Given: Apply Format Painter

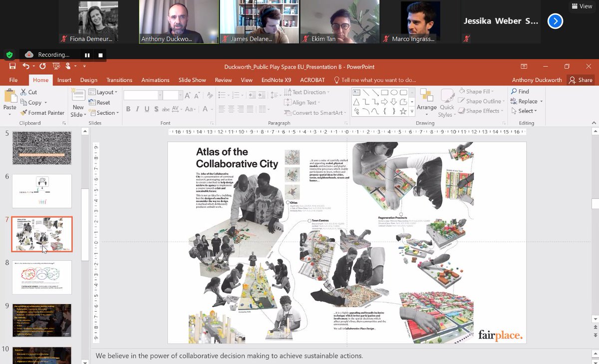Looking at the screenshot, I should pos(43,113).
